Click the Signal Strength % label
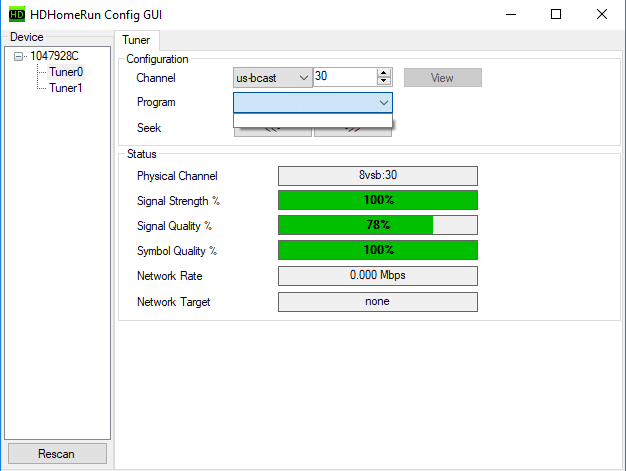Screen dimensions: 626x471 click(x=178, y=201)
